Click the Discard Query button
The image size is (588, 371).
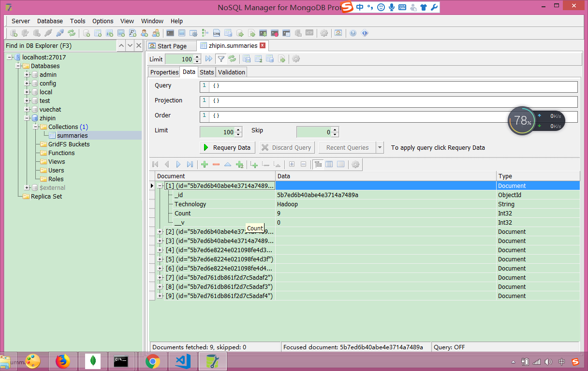287,148
